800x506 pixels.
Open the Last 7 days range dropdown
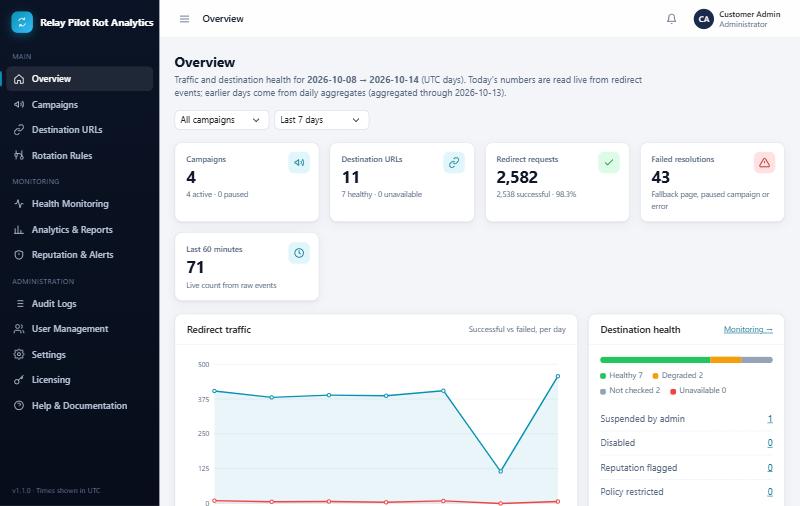pyautogui.click(x=321, y=120)
